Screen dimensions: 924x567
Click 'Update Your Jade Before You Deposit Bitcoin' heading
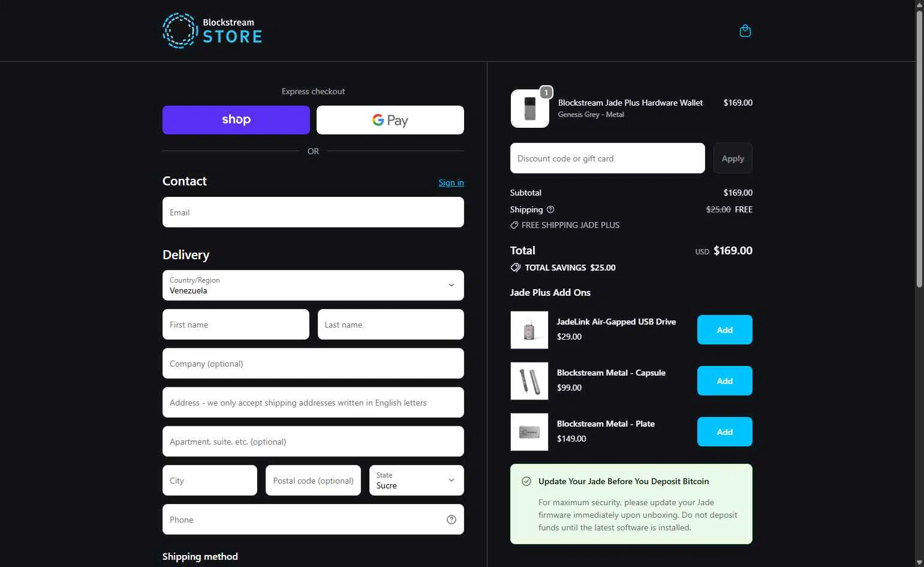624,481
